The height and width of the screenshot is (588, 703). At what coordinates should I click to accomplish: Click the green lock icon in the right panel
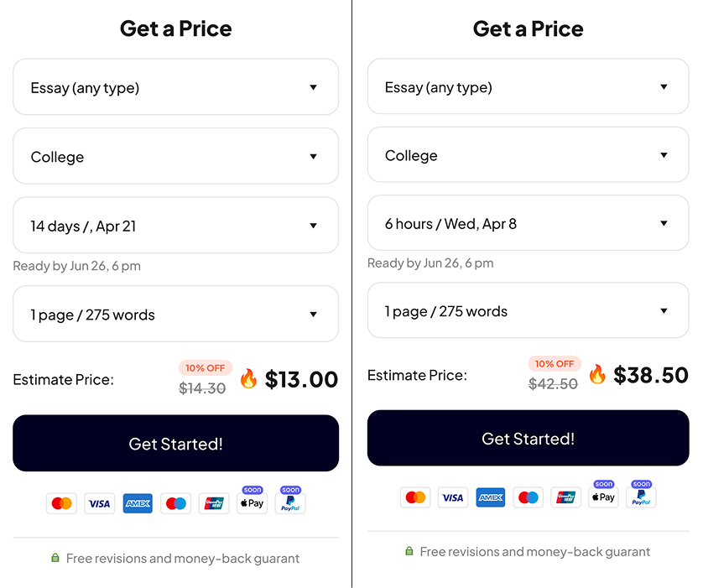(409, 551)
